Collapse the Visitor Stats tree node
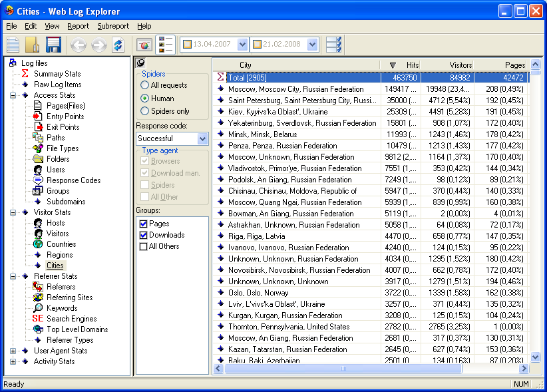This screenshot has width=547, height=392. coord(13,212)
